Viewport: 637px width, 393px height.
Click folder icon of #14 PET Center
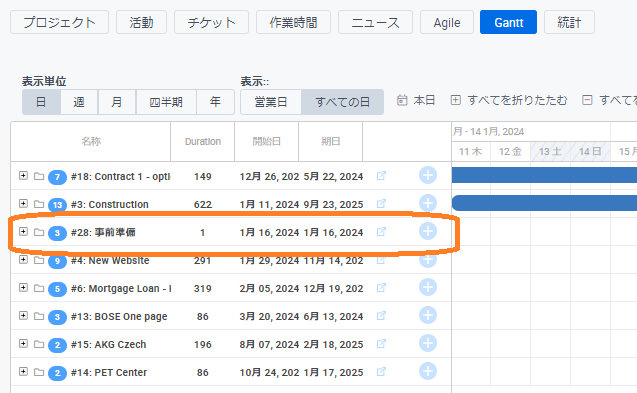[39, 372]
